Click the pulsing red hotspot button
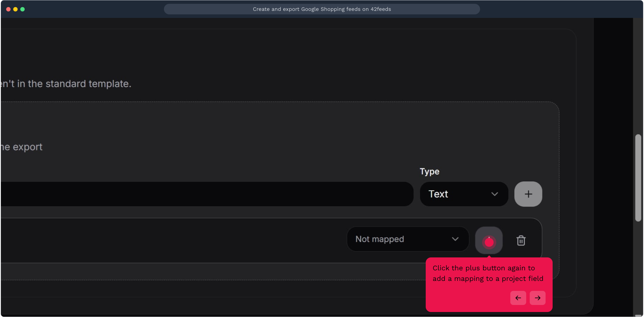The height and width of the screenshot is (317, 644). (489, 242)
